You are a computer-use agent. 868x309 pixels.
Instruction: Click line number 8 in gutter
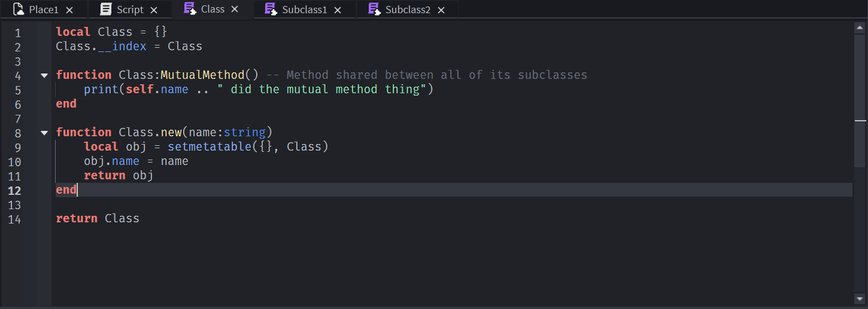tap(17, 133)
